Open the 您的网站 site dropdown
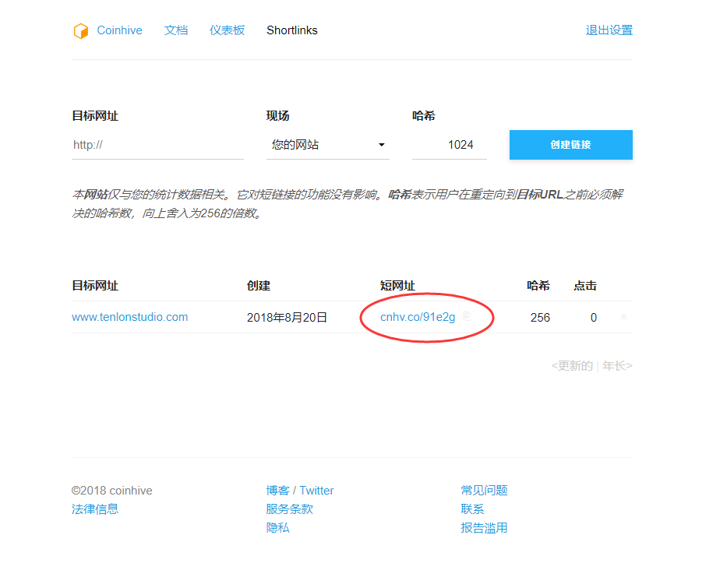Viewport: 727px width, 588px height. point(328,145)
